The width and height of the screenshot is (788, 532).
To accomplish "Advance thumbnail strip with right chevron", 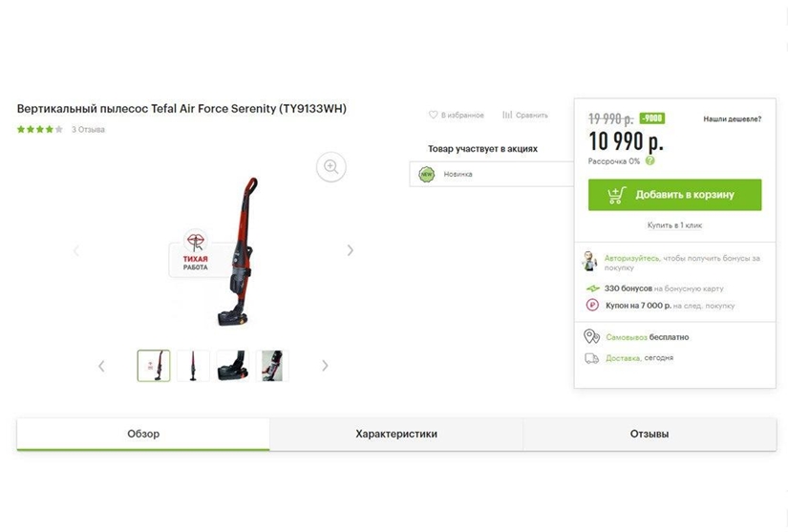I will pyautogui.click(x=325, y=366).
